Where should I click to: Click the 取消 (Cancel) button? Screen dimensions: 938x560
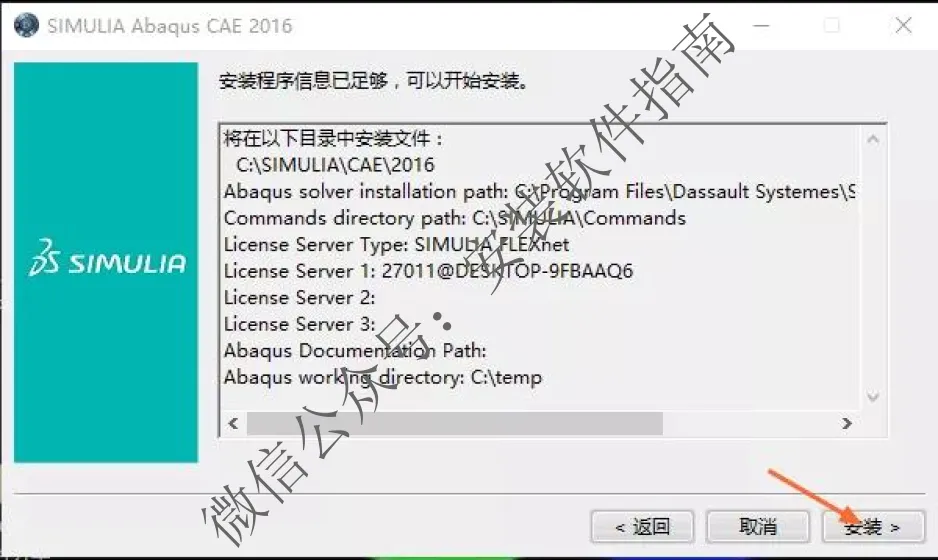click(x=758, y=526)
